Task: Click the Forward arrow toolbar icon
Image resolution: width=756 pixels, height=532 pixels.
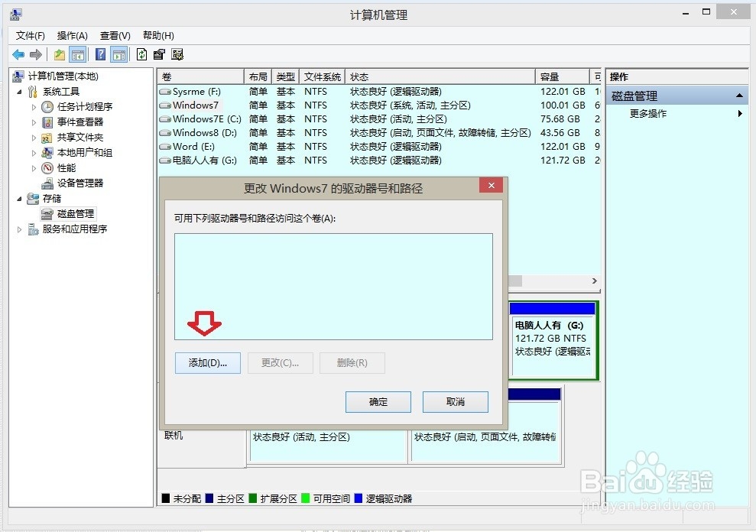Action: pyautogui.click(x=36, y=54)
